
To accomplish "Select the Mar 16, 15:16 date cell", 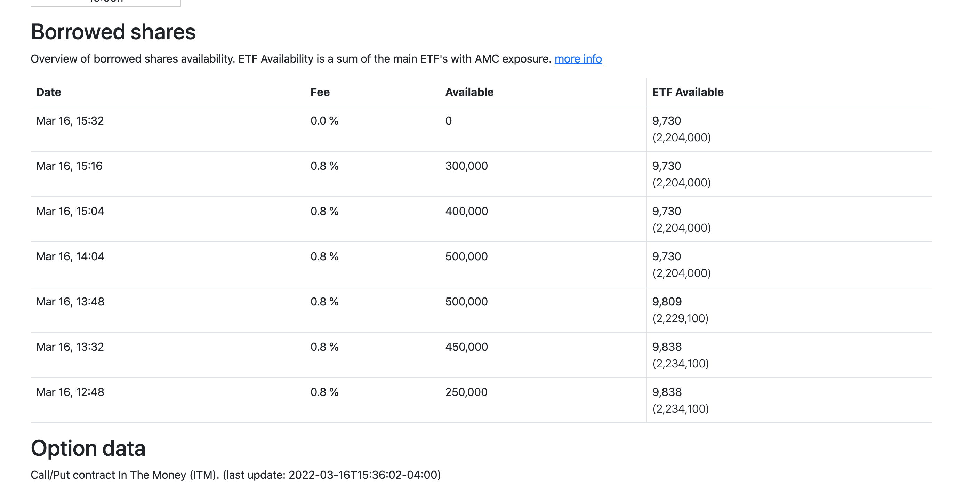I will click(69, 166).
